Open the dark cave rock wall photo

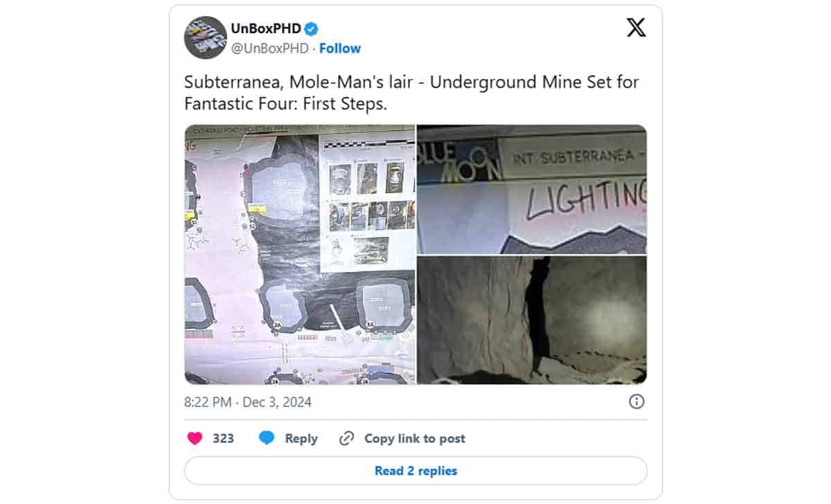coord(532,320)
